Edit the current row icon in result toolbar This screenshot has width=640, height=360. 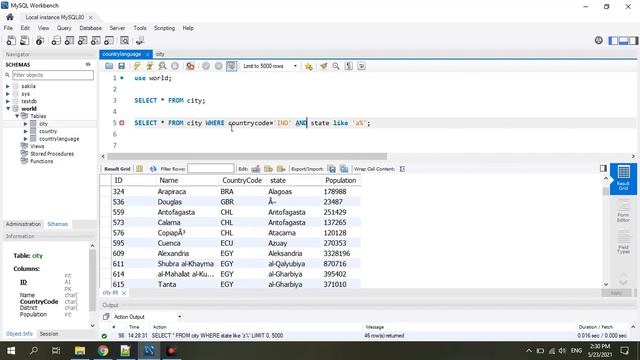(x=256, y=169)
